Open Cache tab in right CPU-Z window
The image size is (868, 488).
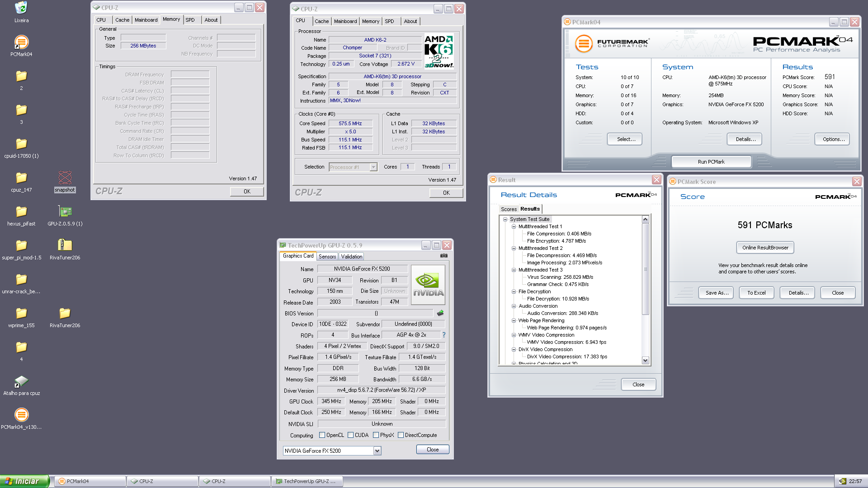(x=322, y=21)
